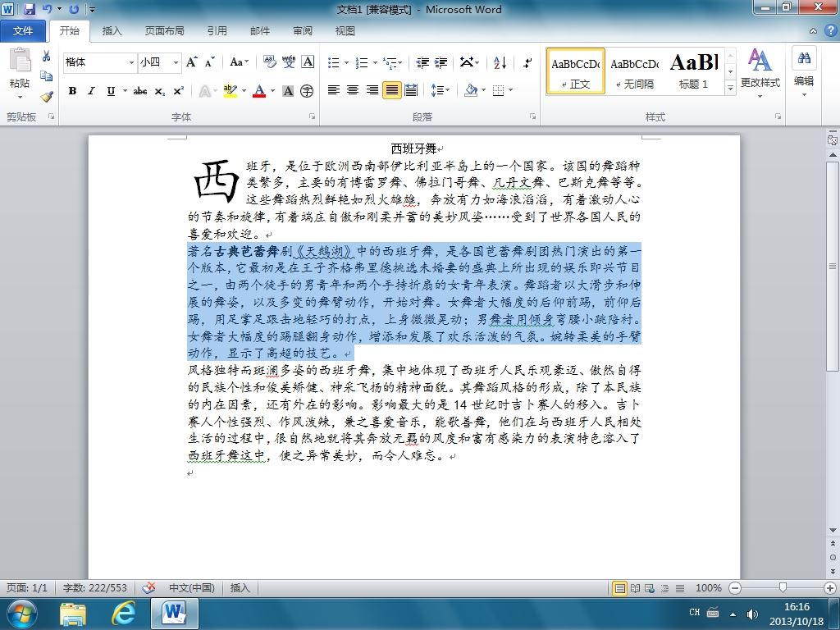Click the Redo icon in title bar
Screen dimensions: 840x630
[75, 9]
